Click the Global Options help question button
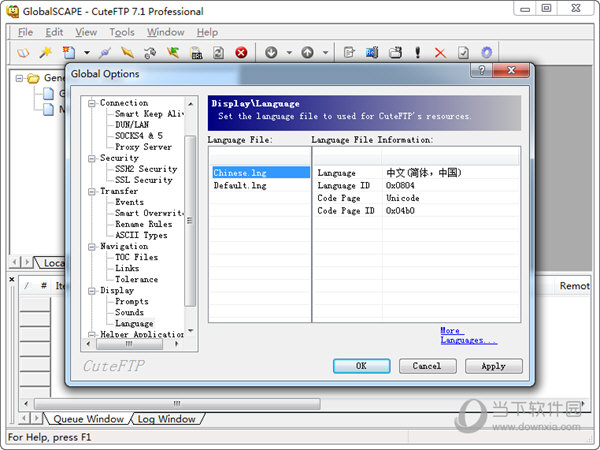The height and width of the screenshot is (450, 600). pos(481,70)
